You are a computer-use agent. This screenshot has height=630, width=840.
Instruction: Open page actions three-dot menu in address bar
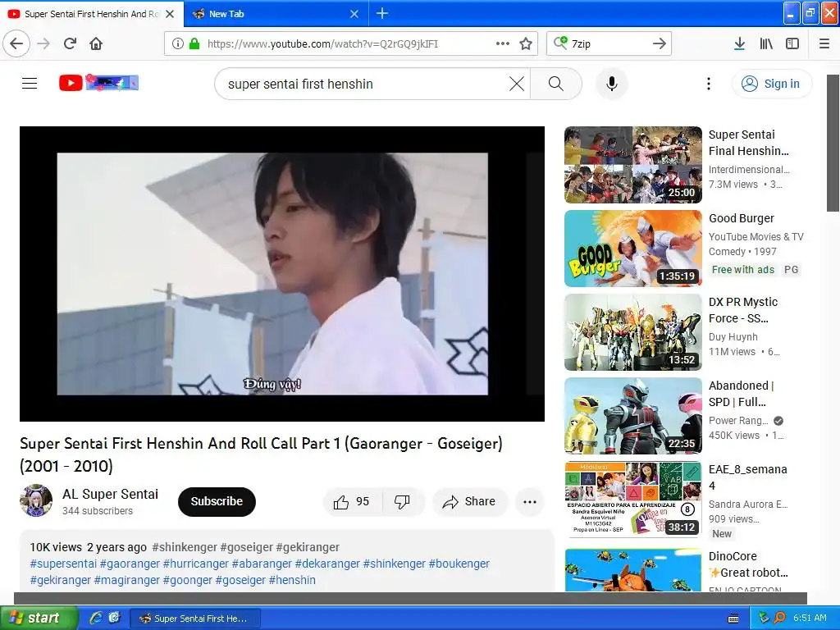click(503, 43)
